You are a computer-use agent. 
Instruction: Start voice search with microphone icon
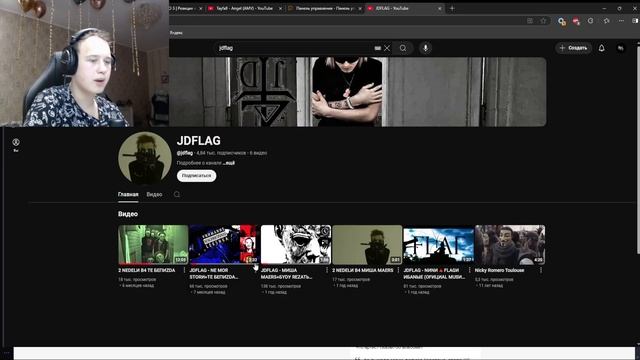(425, 48)
